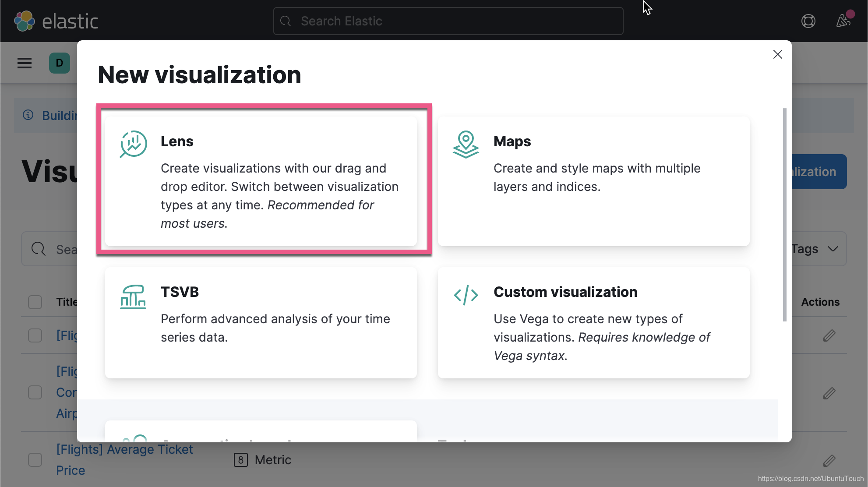Click the Lens visualization icon
The width and height of the screenshot is (868, 487).
133,144
